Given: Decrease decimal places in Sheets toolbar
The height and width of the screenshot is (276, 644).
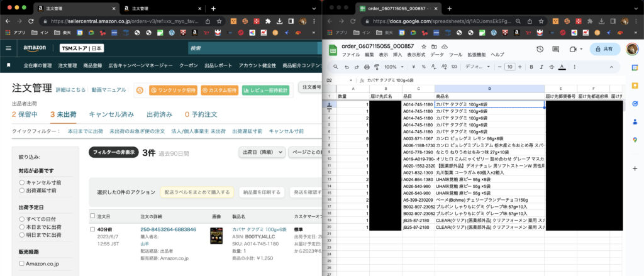Looking at the screenshot, I should (434, 67).
